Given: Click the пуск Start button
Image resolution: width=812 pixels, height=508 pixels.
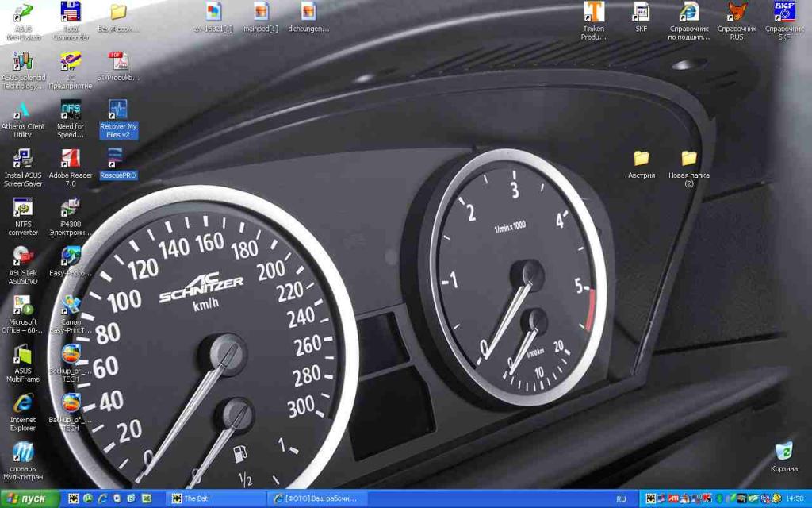Looking at the screenshot, I should click(x=30, y=498).
